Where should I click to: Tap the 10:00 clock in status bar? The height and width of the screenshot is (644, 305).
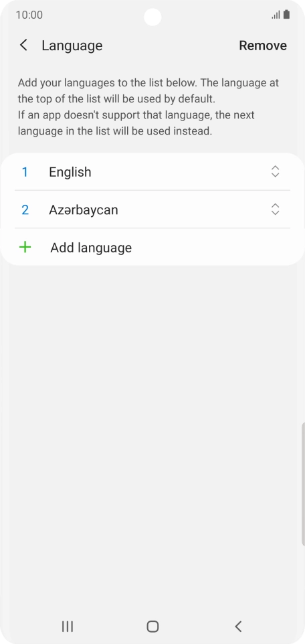[x=29, y=15]
